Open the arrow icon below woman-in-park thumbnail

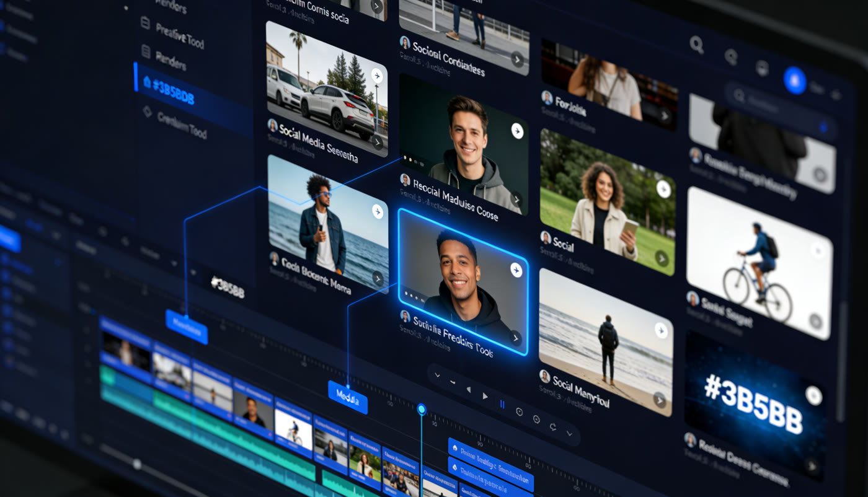tap(662, 258)
